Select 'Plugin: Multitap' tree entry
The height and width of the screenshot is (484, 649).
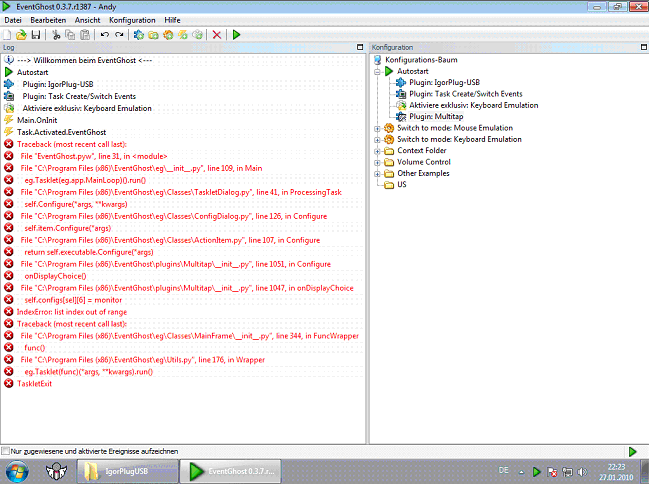(436, 117)
